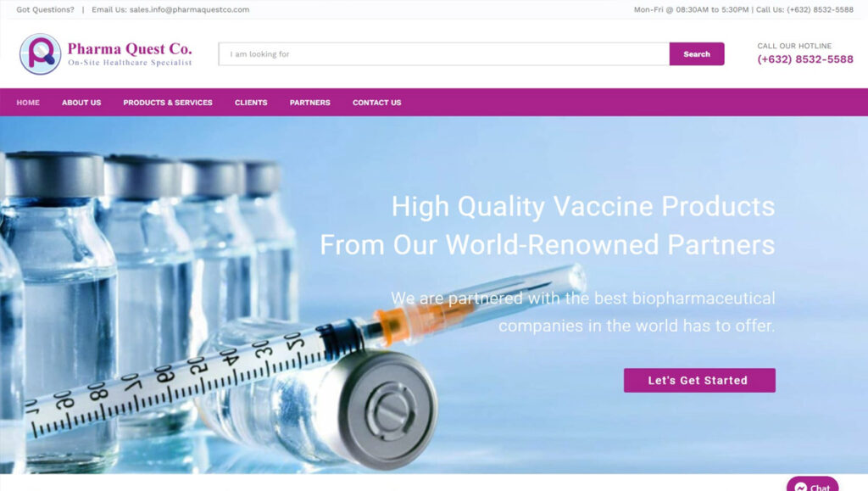
Task: Click the Let's Get Started button
Action: 699,380
